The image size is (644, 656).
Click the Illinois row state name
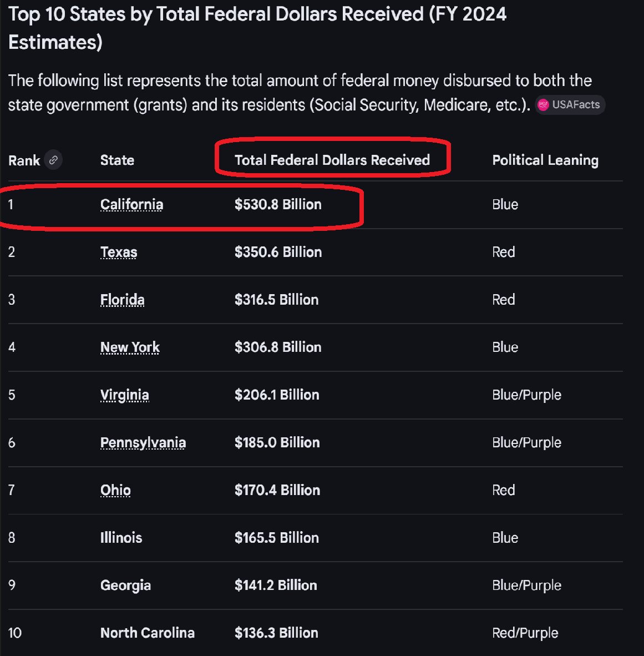121,538
